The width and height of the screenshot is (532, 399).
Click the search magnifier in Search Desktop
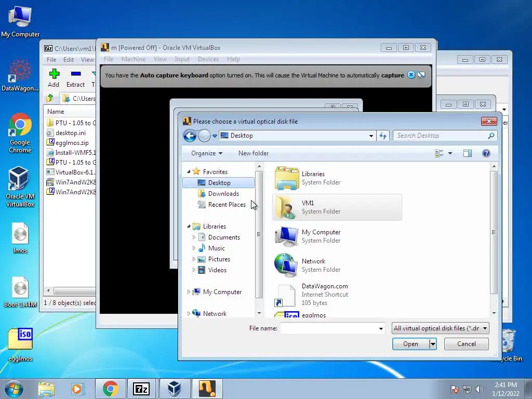point(490,136)
